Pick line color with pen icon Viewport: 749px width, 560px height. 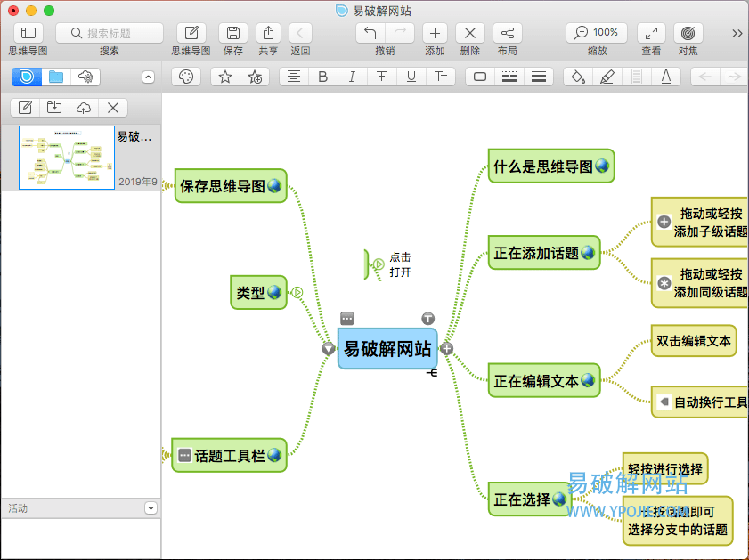point(607,77)
